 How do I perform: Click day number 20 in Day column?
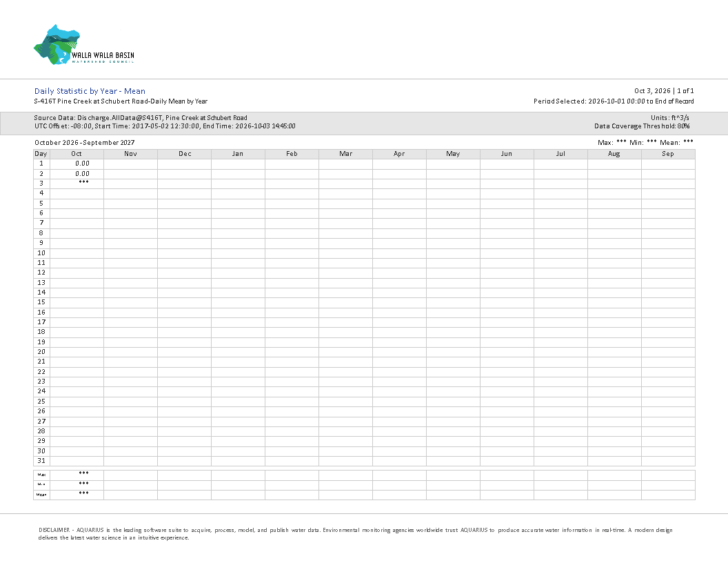coord(41,352)
